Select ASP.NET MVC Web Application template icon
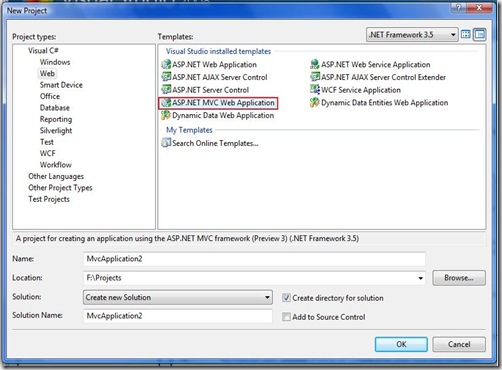502x370 pixels. [166, 103]
